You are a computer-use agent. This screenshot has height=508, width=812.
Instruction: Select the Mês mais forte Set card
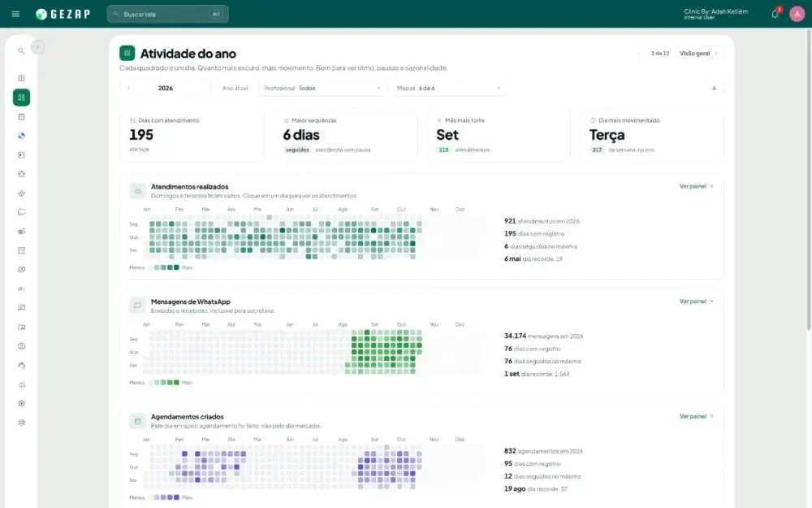(x=499, y=135)
